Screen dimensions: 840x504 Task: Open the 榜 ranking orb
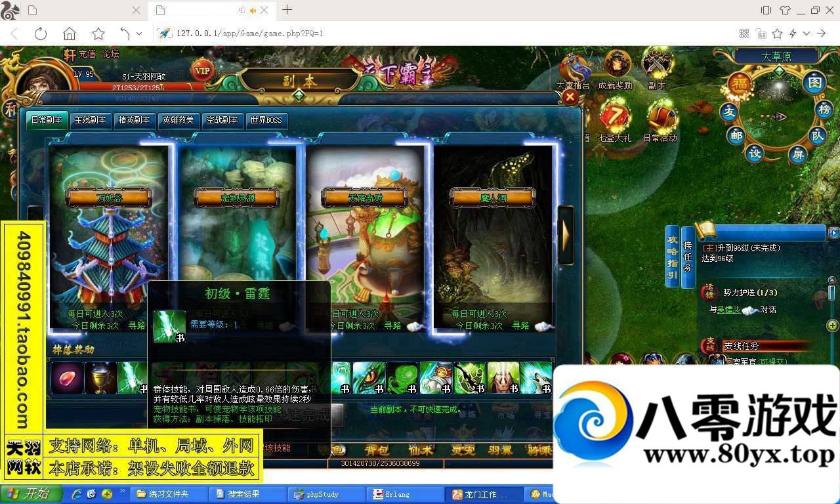tap(824, 110)
